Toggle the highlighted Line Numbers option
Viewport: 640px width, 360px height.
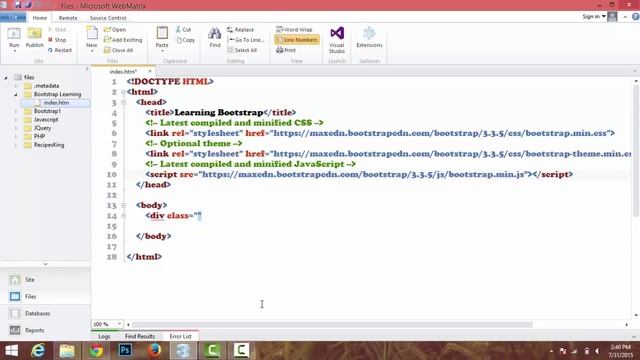coord(297,40)
